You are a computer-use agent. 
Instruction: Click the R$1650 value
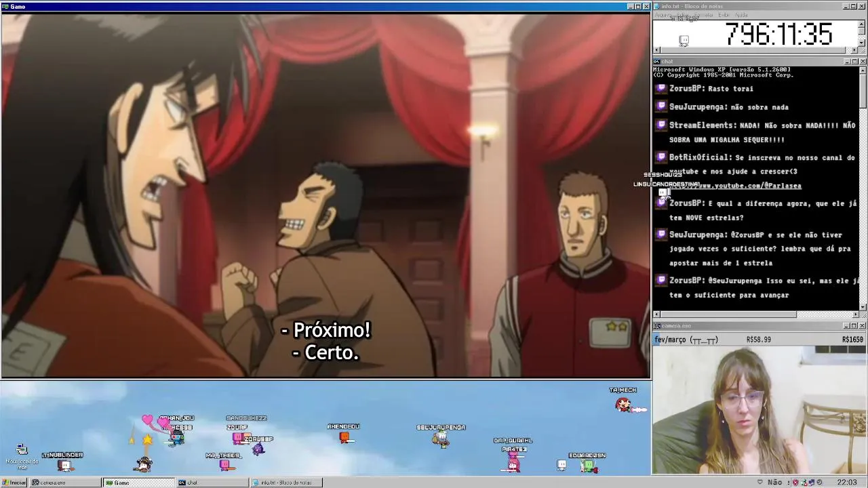(852, 340)
